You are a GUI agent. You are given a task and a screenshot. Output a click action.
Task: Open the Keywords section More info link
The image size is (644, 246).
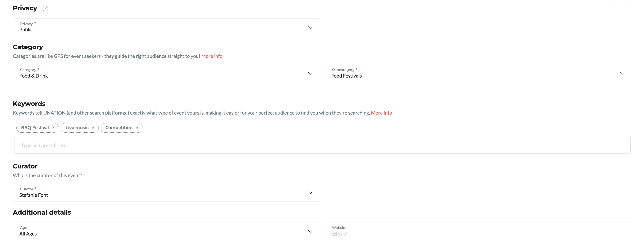click(381, 113)
